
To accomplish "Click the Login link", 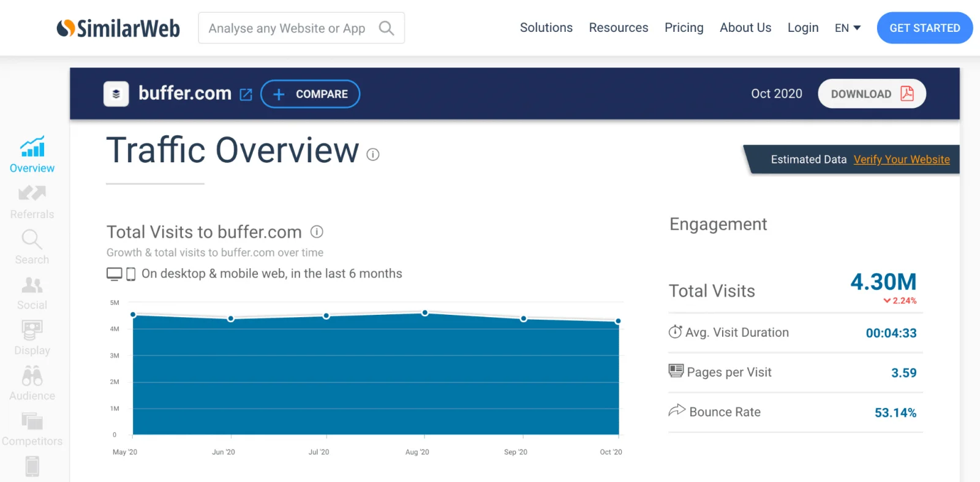I will (x=803, y=28).
